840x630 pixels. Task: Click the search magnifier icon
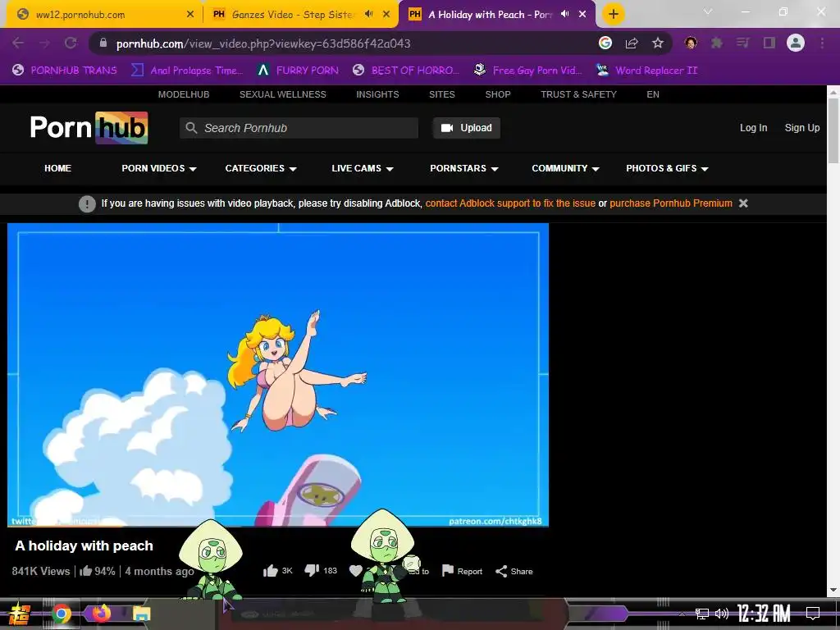(191, 128)
